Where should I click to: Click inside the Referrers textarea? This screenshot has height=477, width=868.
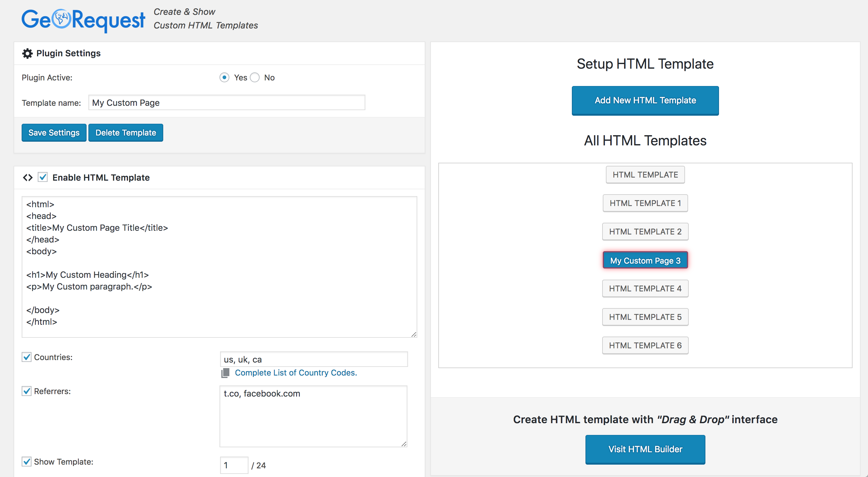pyautogui.click(x=313, y=416)
